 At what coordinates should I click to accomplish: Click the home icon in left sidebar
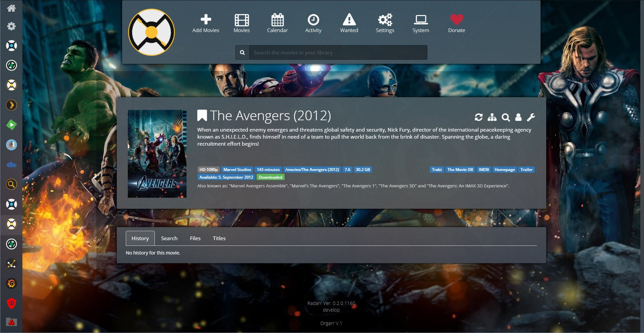pyautogui.click(x=11, y=8)
